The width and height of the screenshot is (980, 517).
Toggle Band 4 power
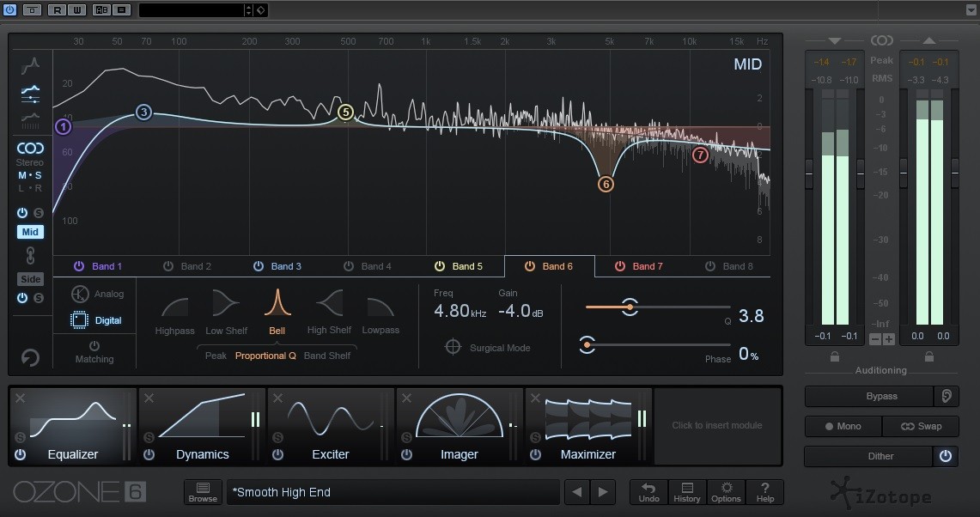point(349,266)
